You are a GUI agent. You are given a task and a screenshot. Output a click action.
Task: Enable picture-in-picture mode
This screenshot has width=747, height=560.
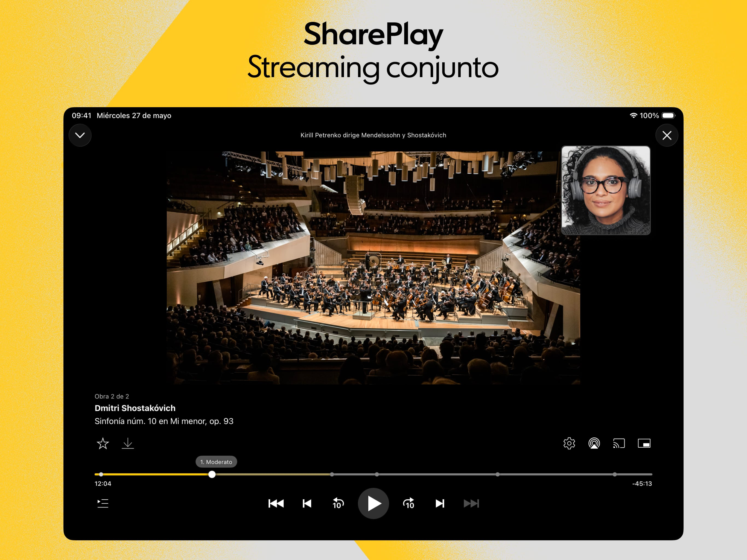coord(644,443)
